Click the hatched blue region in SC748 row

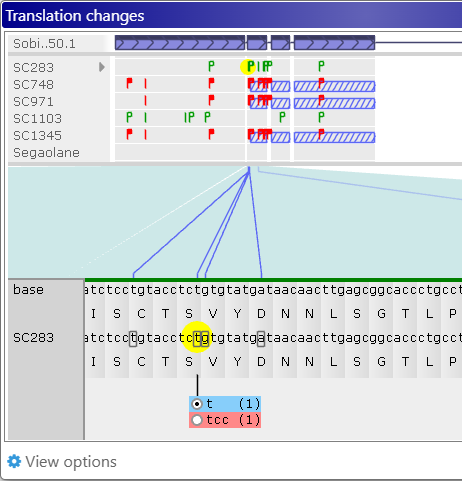point(334,87)
